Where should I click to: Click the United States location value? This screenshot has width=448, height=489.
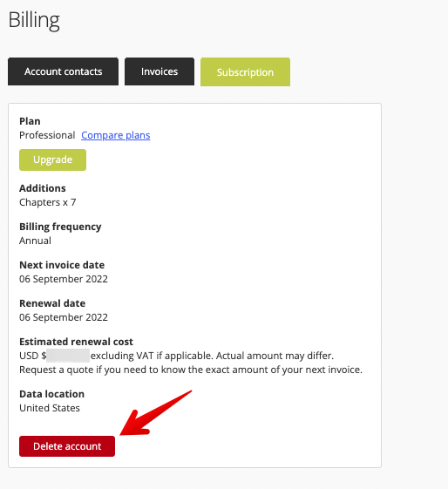(x=50, y=408)
